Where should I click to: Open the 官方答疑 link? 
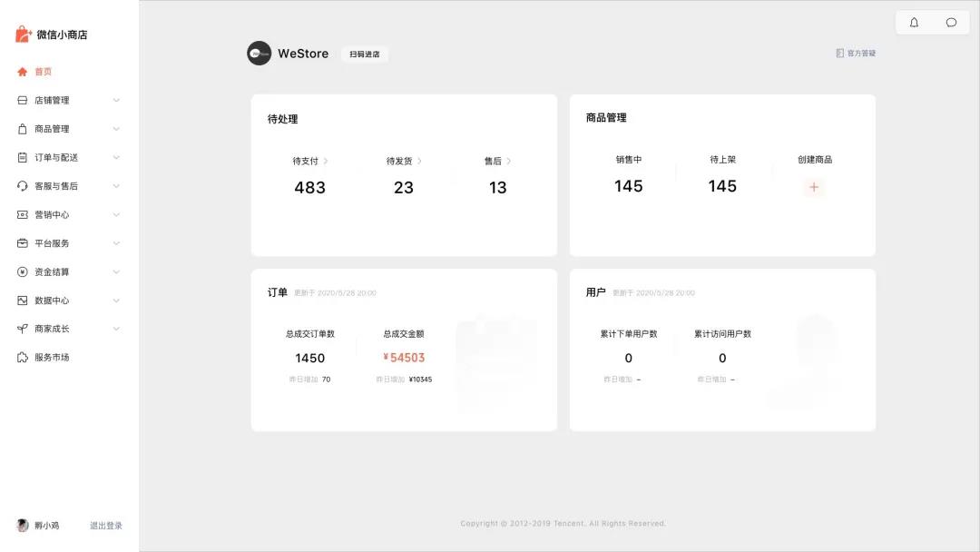coord(861,54)
